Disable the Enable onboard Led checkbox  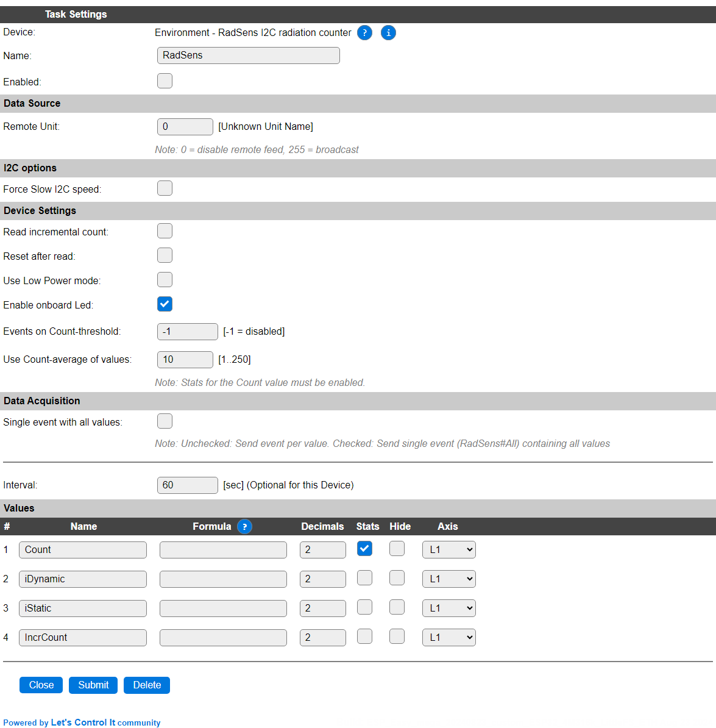(165, 304)
